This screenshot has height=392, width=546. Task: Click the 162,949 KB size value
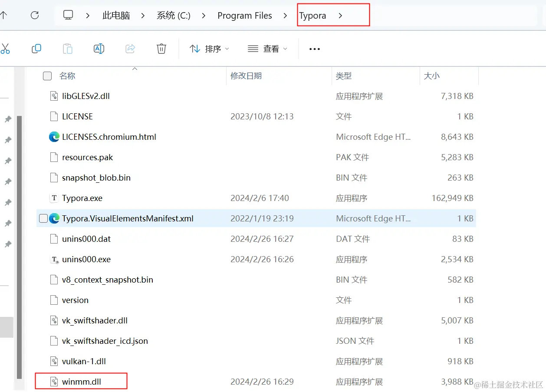point(452,198)
